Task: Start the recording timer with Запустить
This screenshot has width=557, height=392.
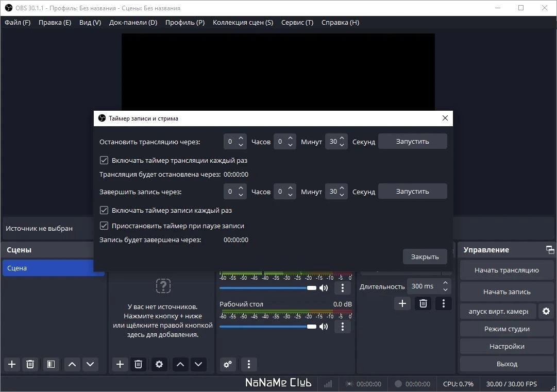Action: pos(412,192)
